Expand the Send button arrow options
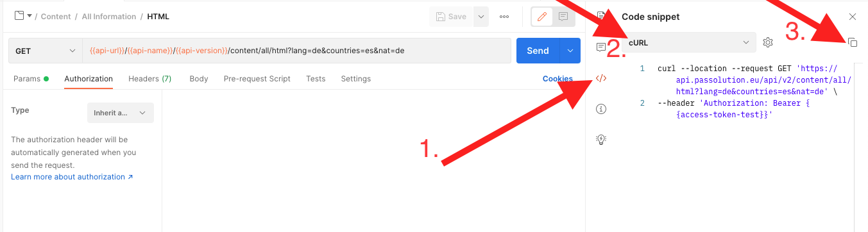This screenshot has width=868, height=232. click(x=570, y=51)
